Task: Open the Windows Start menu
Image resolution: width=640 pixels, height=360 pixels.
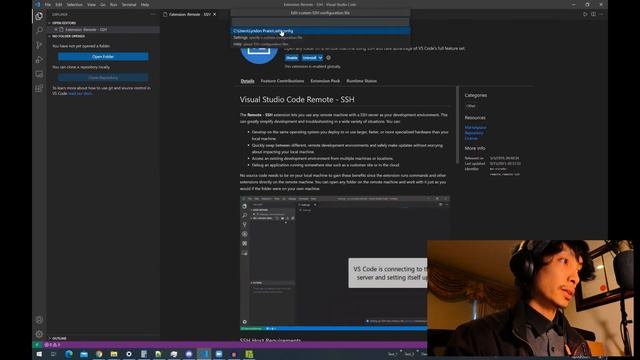Action: click(39, 354)
